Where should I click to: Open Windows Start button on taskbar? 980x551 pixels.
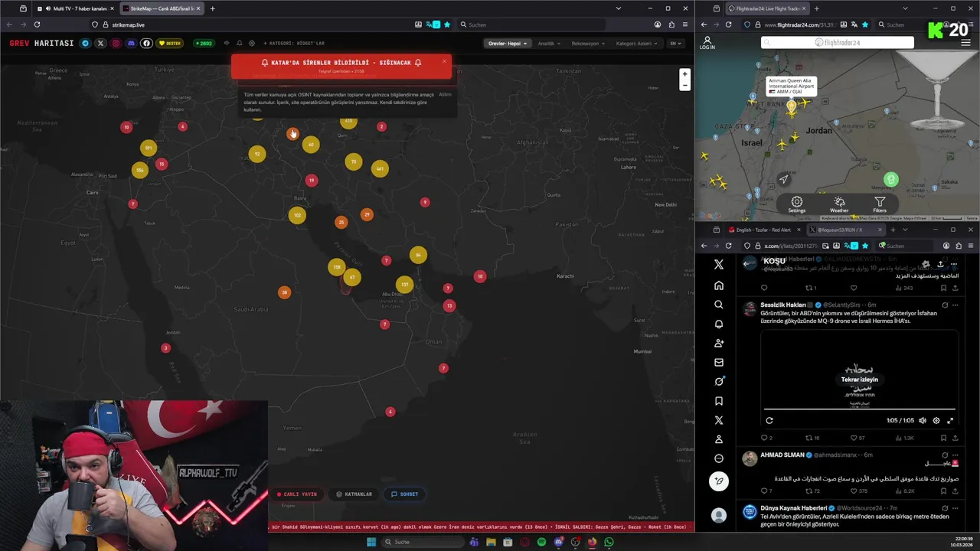click(x=371, y=542)
